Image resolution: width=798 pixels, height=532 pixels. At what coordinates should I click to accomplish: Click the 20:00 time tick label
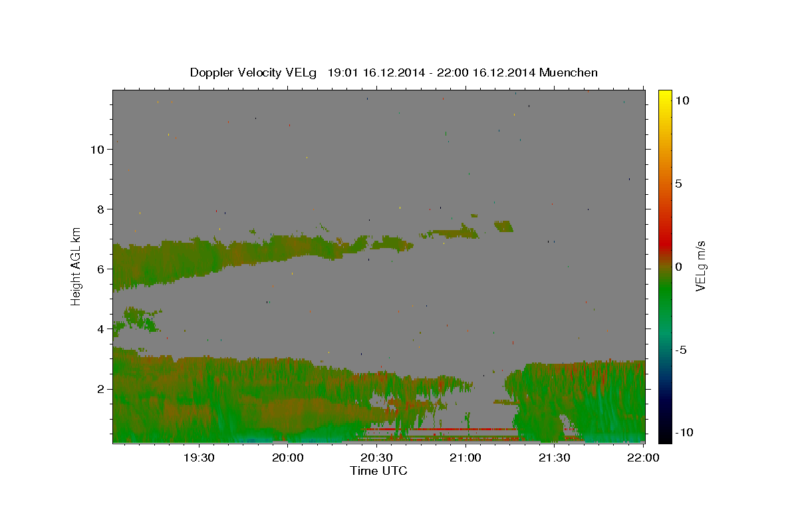click(x=288, y=458)
